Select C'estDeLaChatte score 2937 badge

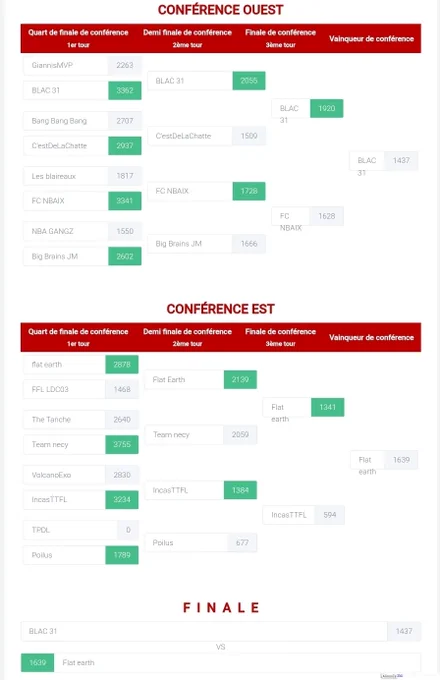pyautogui.click(x=125, y=146)
